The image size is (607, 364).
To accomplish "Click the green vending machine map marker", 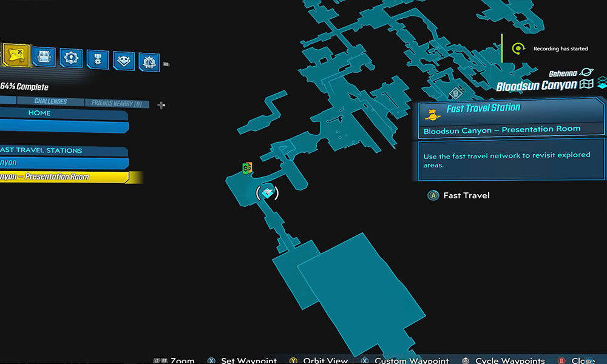I will [x=247, y=168].
